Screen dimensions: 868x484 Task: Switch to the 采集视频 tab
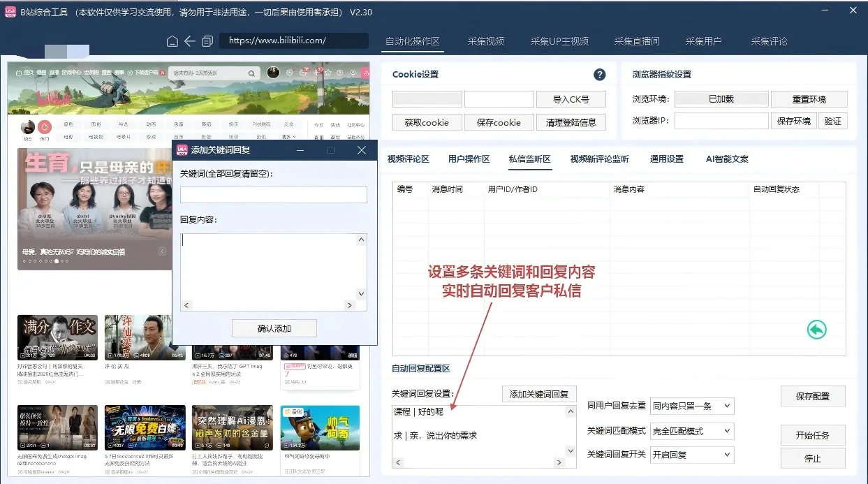(486, 41)
